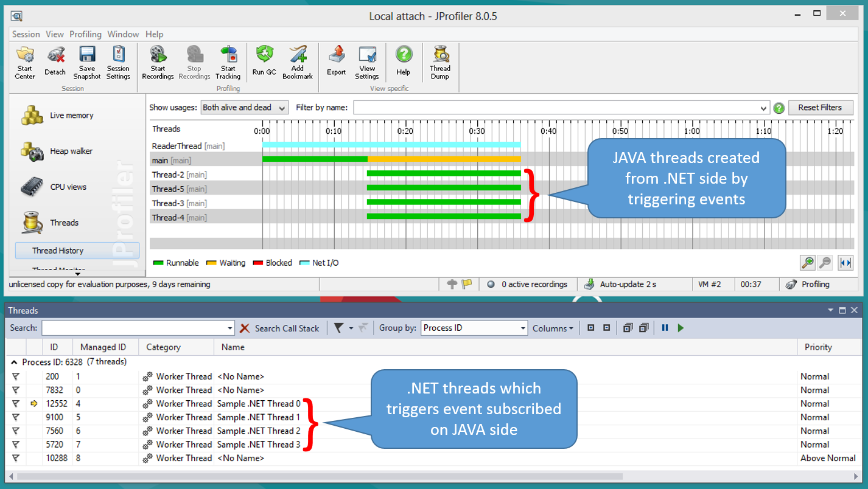Open the View menu

55,34
